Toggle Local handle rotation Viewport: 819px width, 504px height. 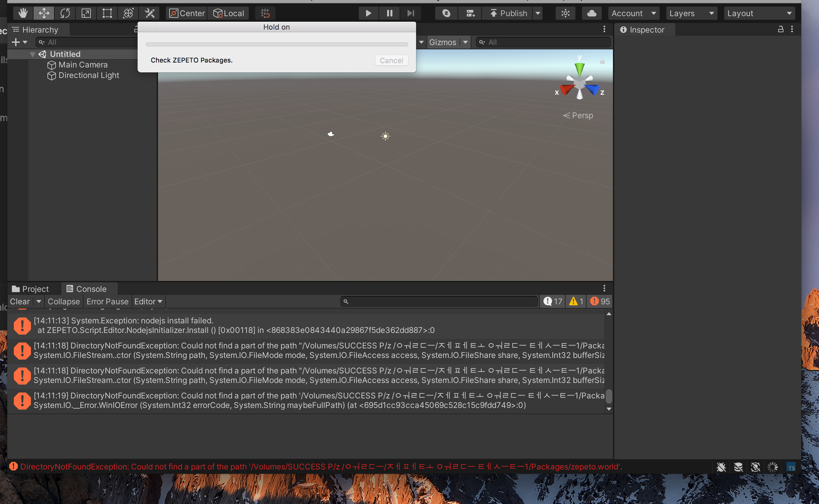[x=229, y=13]
